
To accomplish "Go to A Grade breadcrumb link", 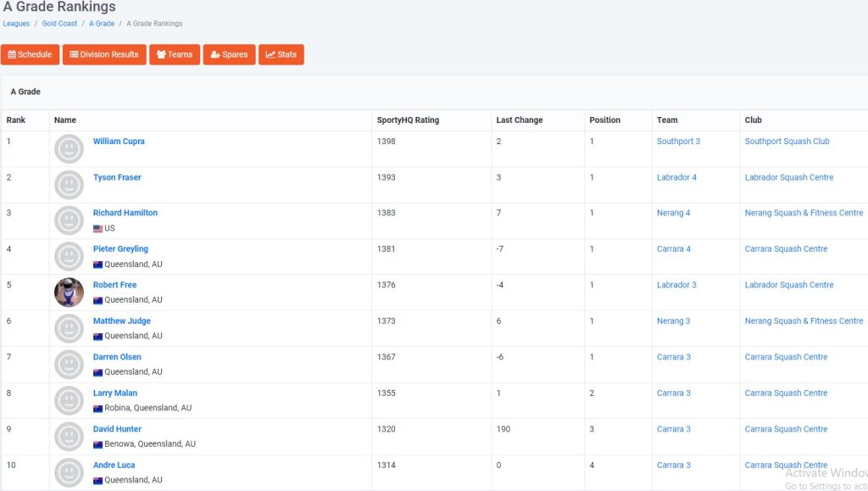I will pyautogui.click(x=102, y=24).
